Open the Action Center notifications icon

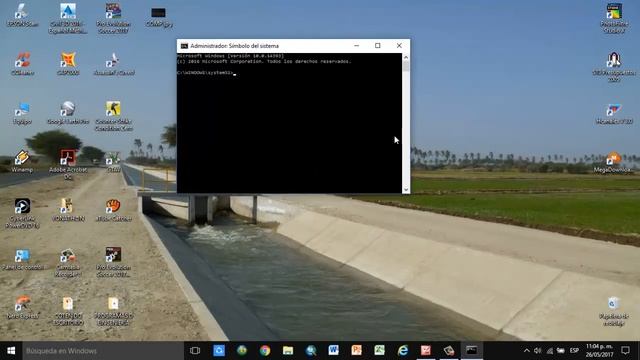[625, 351]
